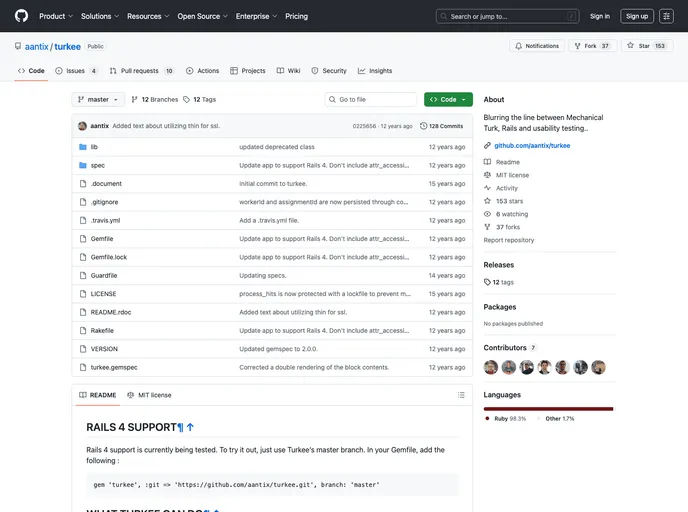Switch to the Insights tab
This screenshot has width=688, height=512.
375,71
